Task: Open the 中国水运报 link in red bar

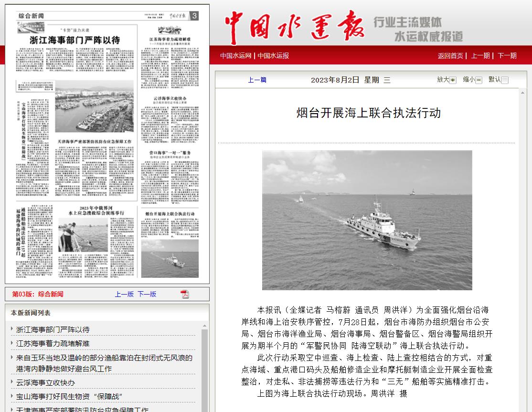Action: tap(273, 55)
